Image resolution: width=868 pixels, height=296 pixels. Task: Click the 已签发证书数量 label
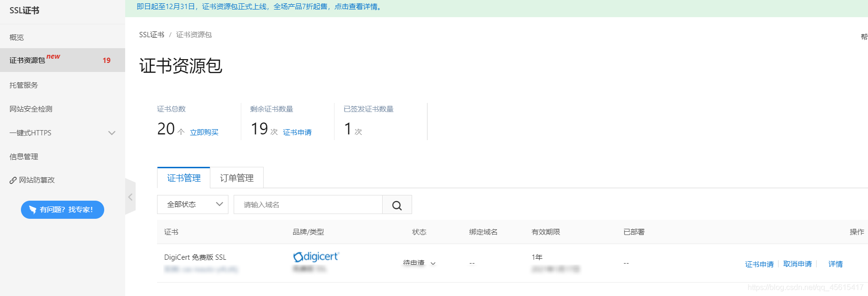point(368,109)
